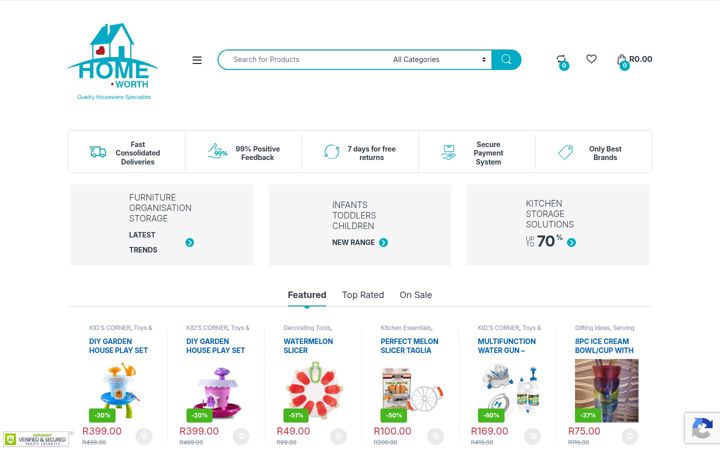Click arrow icon in Kitchen Storage banner
720x450 pixels.
[571, 242]
